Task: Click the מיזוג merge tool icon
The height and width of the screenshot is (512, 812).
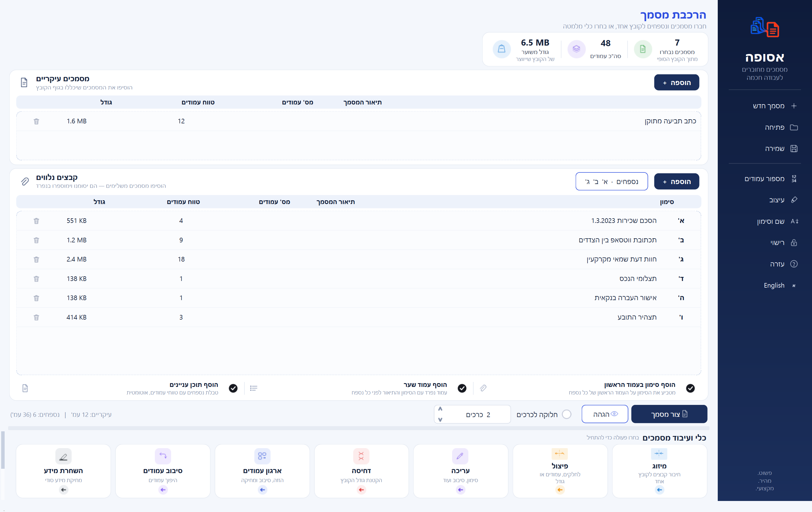Action: [659, 454]
